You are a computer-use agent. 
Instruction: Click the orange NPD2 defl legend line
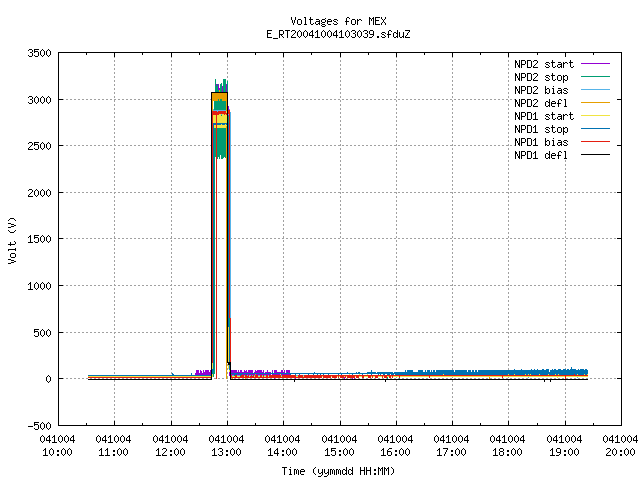[x=596, y=102]
